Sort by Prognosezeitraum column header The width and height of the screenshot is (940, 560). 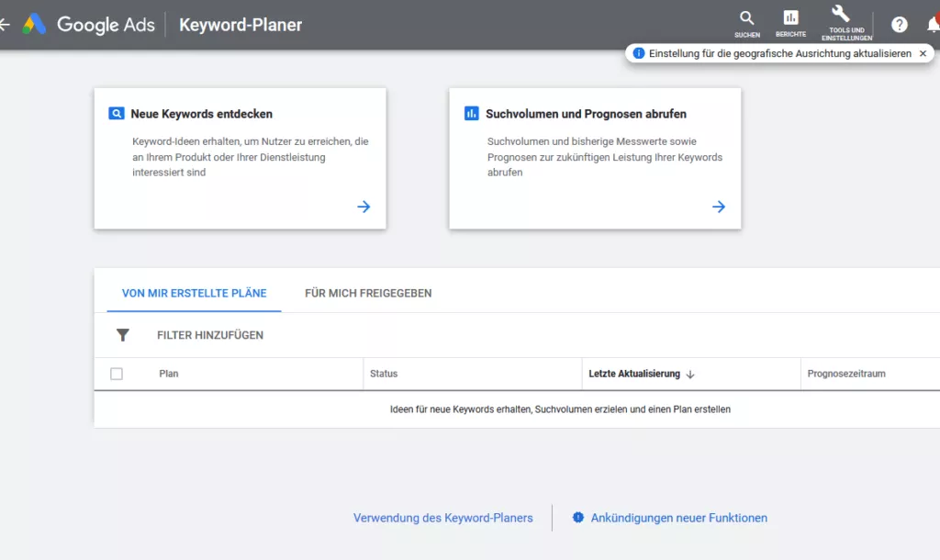point(845,374)
